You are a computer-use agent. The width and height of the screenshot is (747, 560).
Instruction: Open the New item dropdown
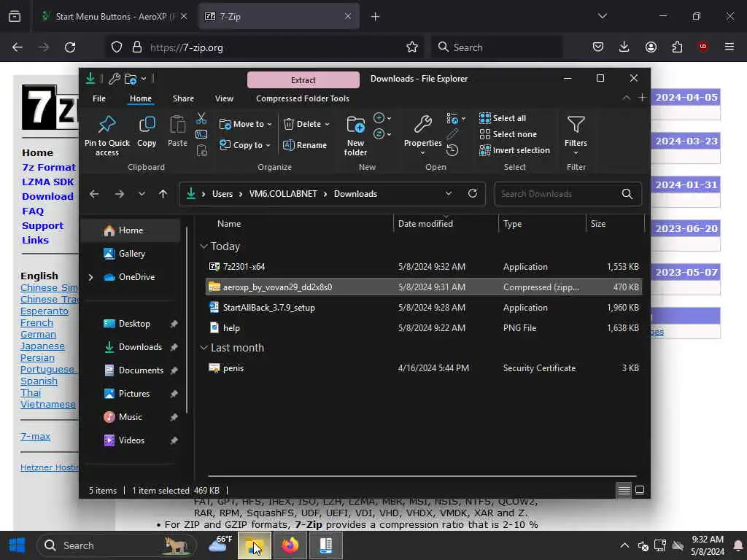[382, 118]
